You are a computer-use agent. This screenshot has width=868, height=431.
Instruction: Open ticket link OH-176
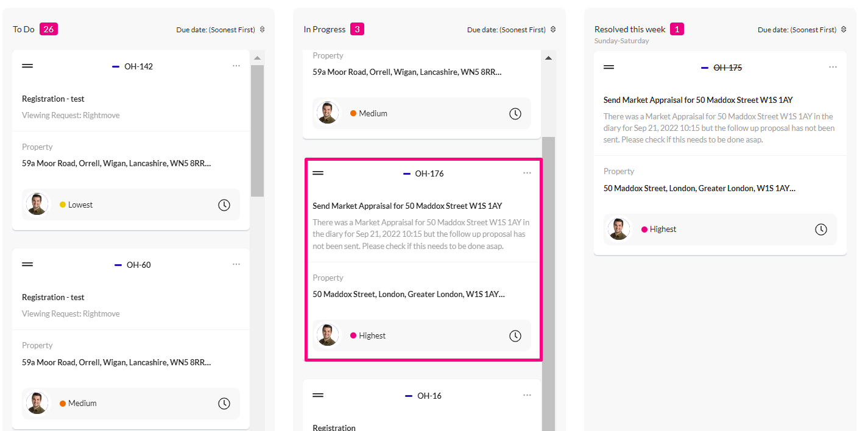pyautogui.click(x=429, y=173)
